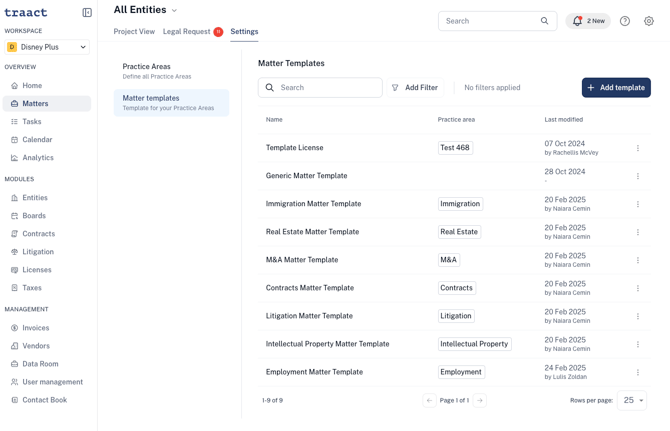Open Tasks in the sidebar
This screenshot has width=670, height=431.
47,121
